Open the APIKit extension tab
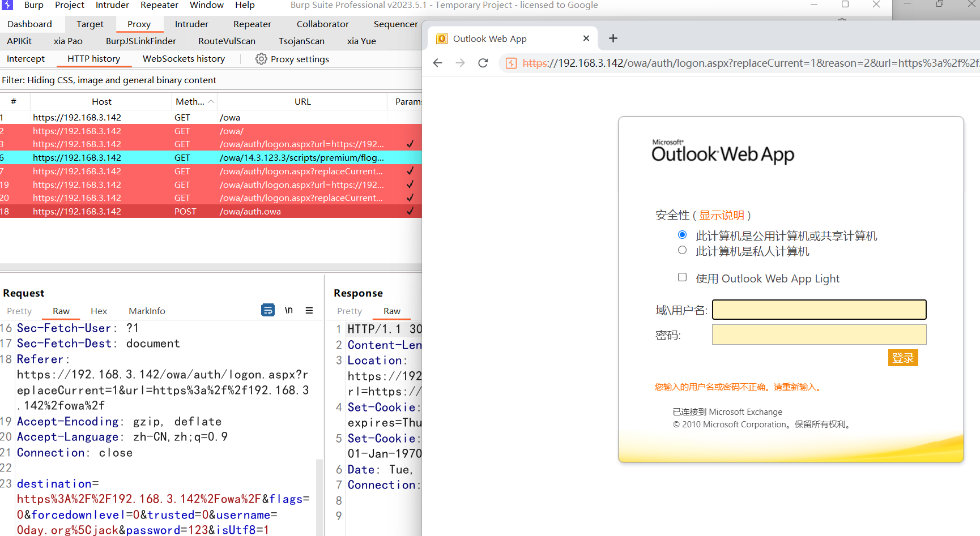This screenshot has height=536, width=980. [x=19, y=41]
